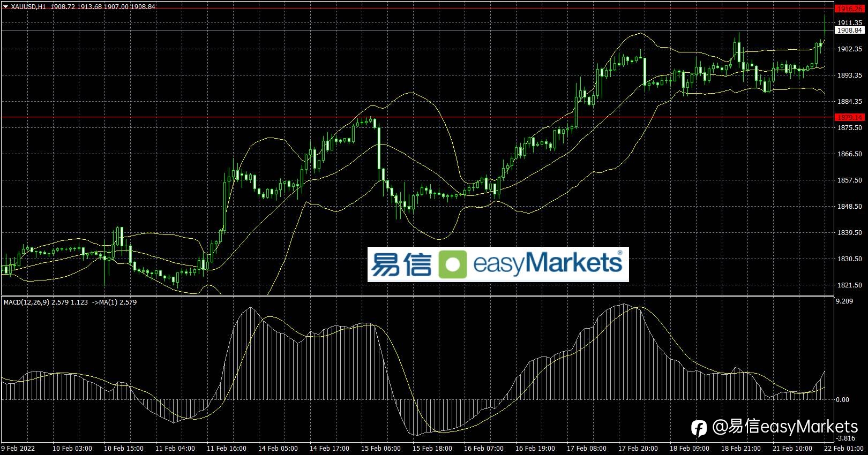Click the red 1916.26 price level label
This screenshot has width=868, height=455.
coord(849,9)
